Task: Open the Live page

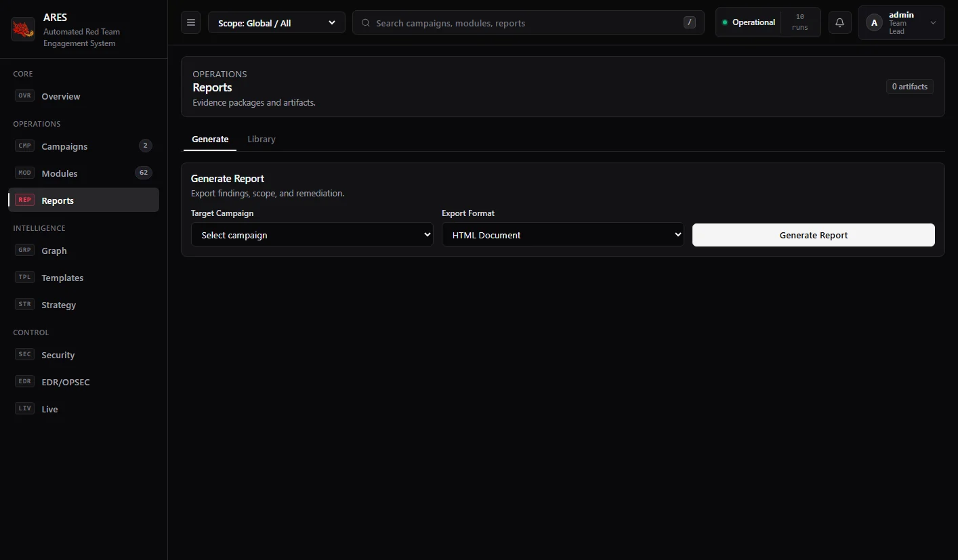Action: tap(83, 409)
